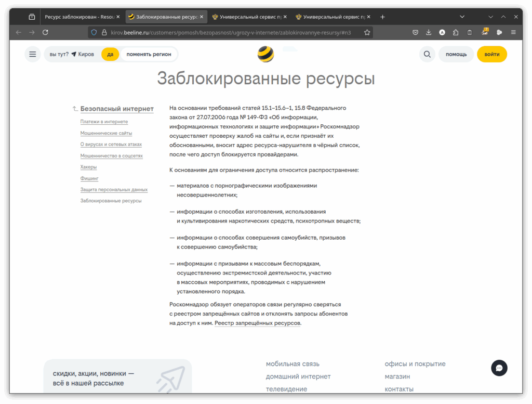
Task: Open the Мошенничество в соцсетях link
Action: tap(112, 156)
